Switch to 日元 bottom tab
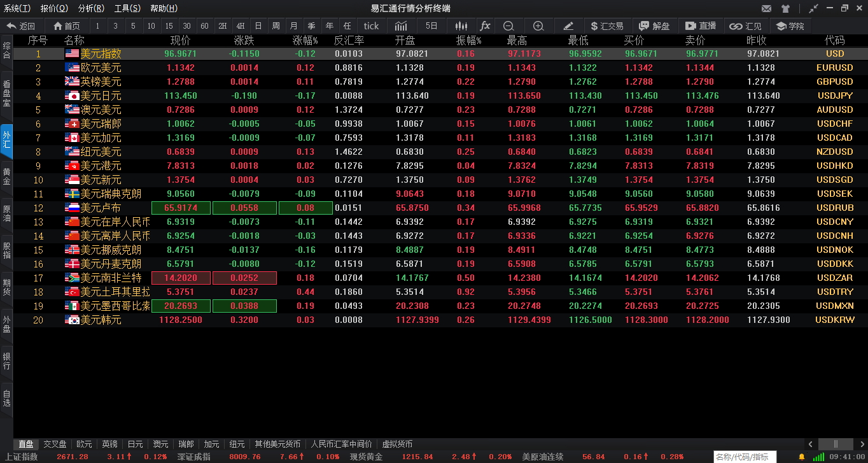Image resolution: width=868 pixels, height=463 pixels. (x=135, y=444)
